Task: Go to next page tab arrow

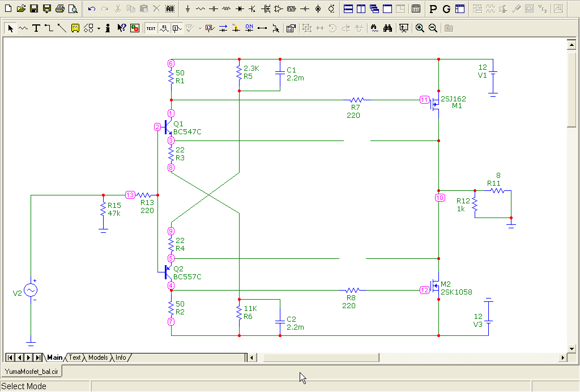Action: (x=28, y=357)
